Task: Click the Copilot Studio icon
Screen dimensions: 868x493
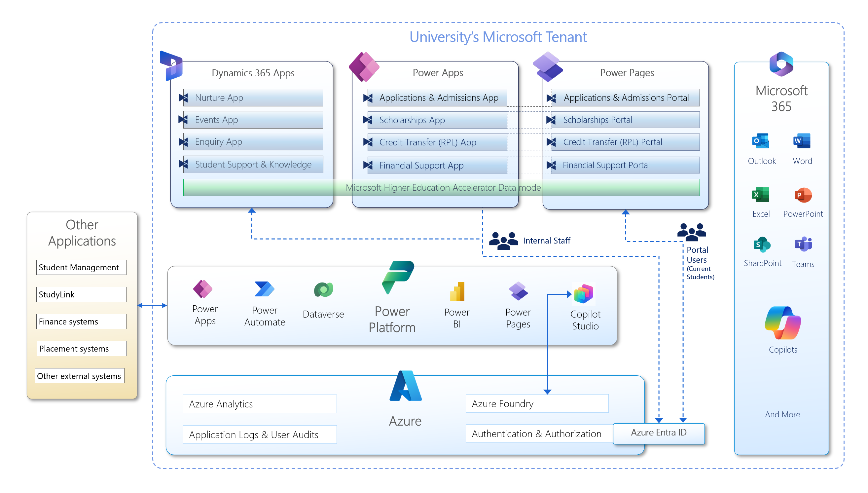Action: click(x=583, y=293)
